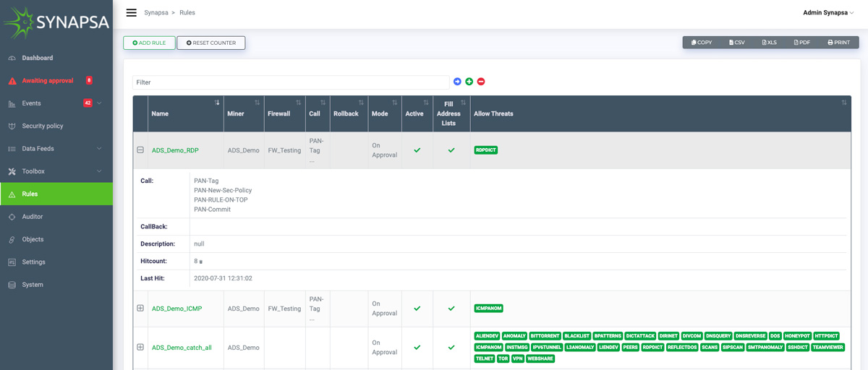This screenshot has height=370, width=868.
Task: Add filter with green plus icon
Action: [469, 82]
